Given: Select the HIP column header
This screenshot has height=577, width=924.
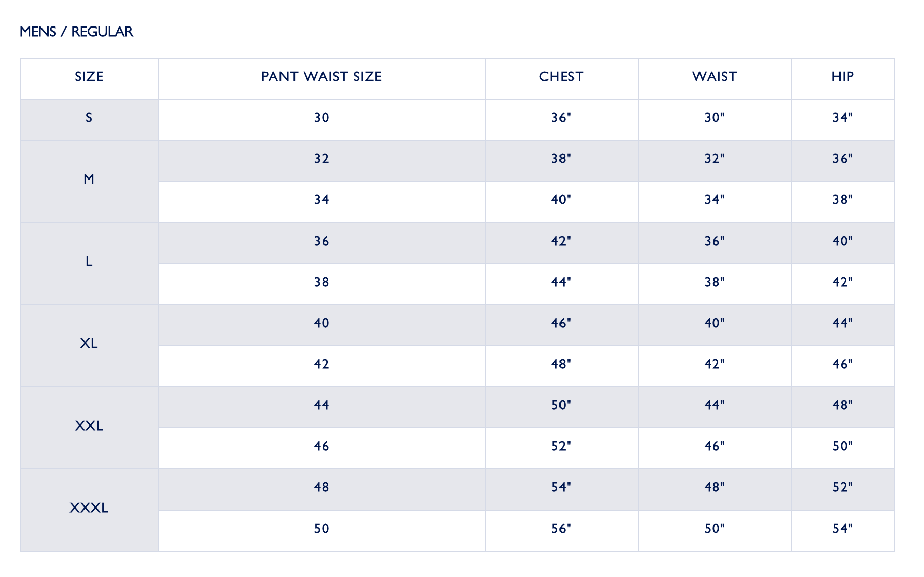Looking at the screenshot, I should coord(843,78).
